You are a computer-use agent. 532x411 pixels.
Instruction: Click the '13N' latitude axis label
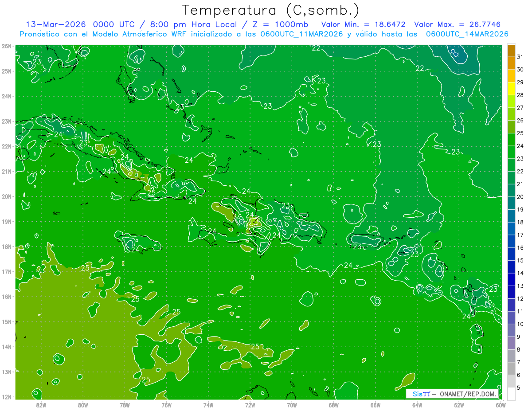(x=7, y=372)
